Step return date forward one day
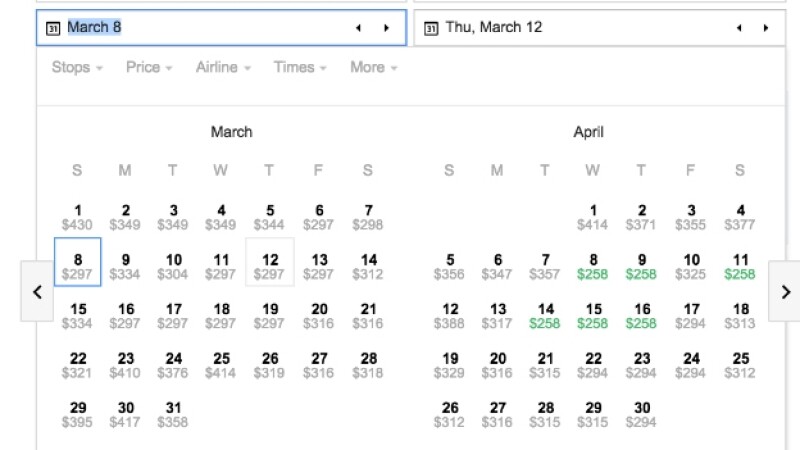Viewport: 800px width, 450px height. (766, 28)
